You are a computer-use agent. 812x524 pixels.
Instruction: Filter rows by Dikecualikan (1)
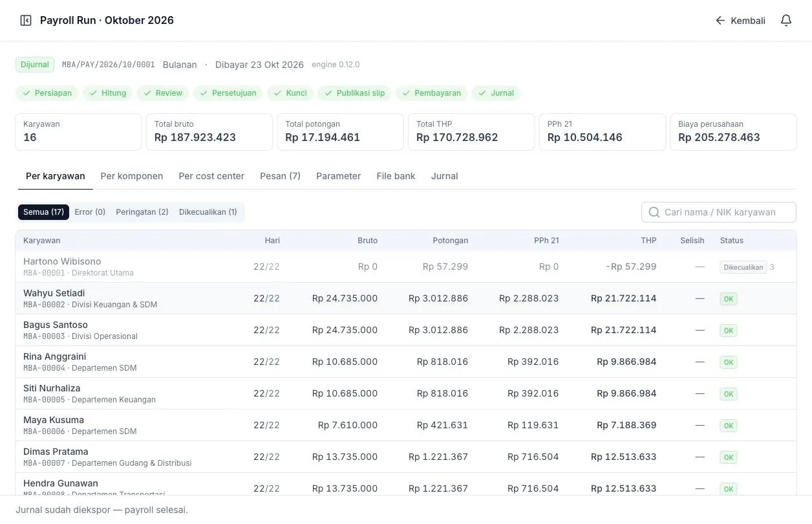click(x=208, y=212)
